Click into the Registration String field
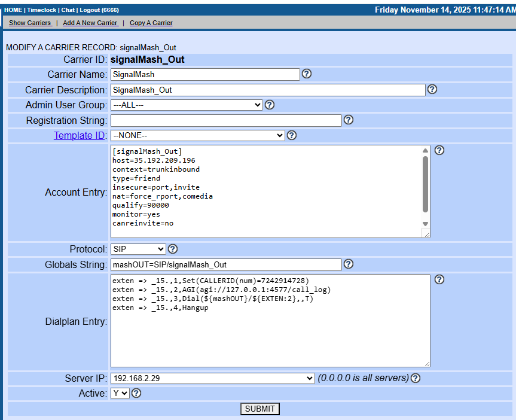Image resolution: width=516 pixels, height=420 pixels. tap(226, 120)
